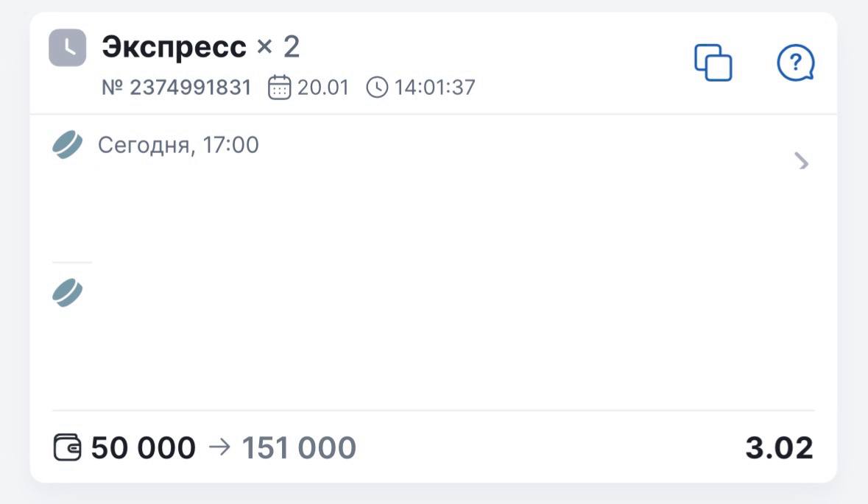
Task: Click the total odds 3.02
Action: (779, 447)
